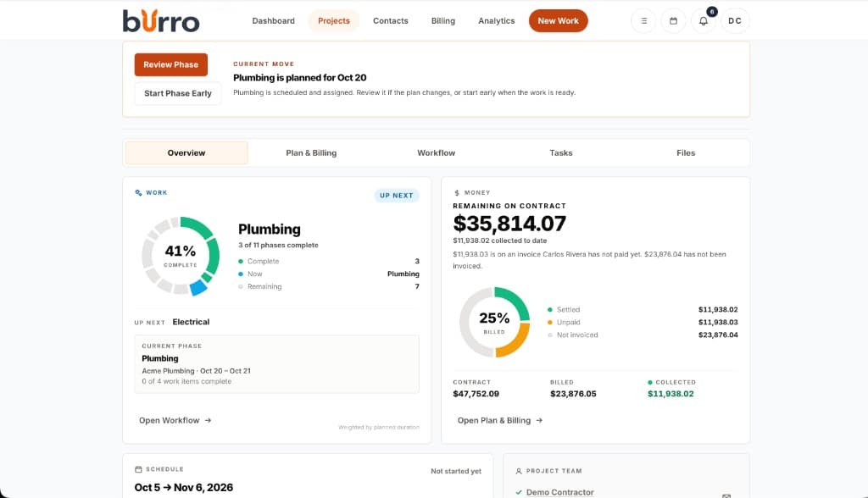Click '0 of 4 work items complete'

186,382
